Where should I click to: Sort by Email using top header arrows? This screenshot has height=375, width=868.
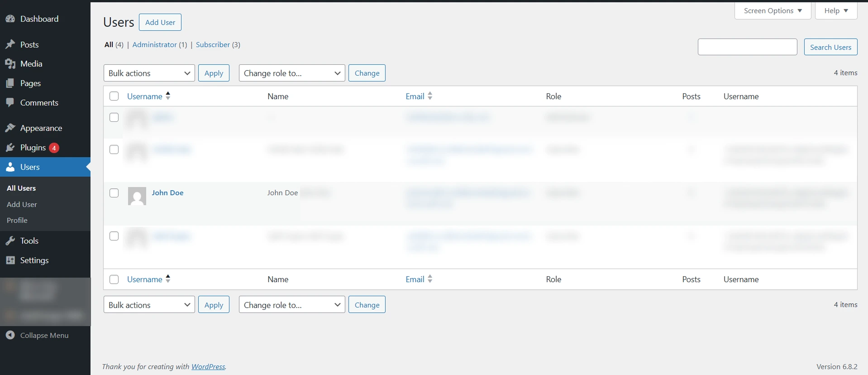[x=430, y=96]
